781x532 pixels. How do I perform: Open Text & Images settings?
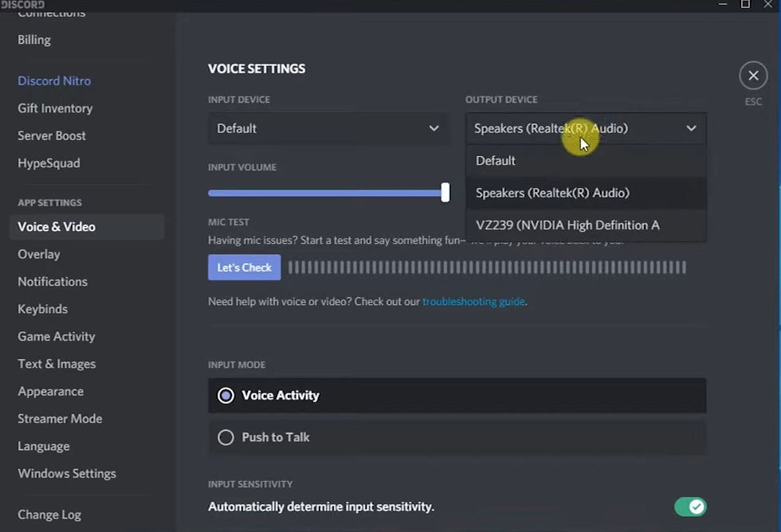(57, 364)
